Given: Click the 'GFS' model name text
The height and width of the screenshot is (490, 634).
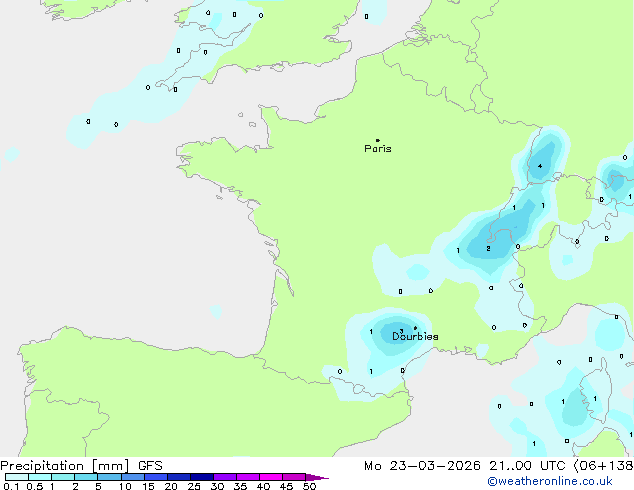Looking at the screenshot, I should (150, 466).
